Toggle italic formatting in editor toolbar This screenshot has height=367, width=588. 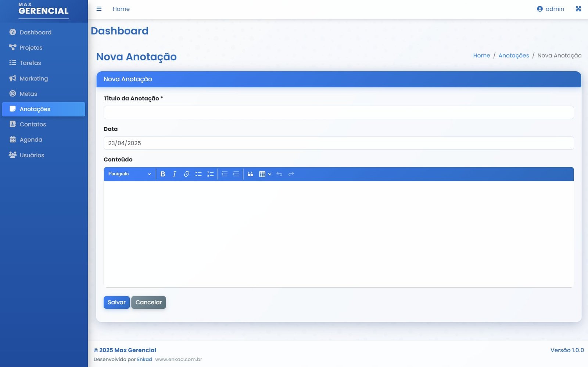point(175,174)
